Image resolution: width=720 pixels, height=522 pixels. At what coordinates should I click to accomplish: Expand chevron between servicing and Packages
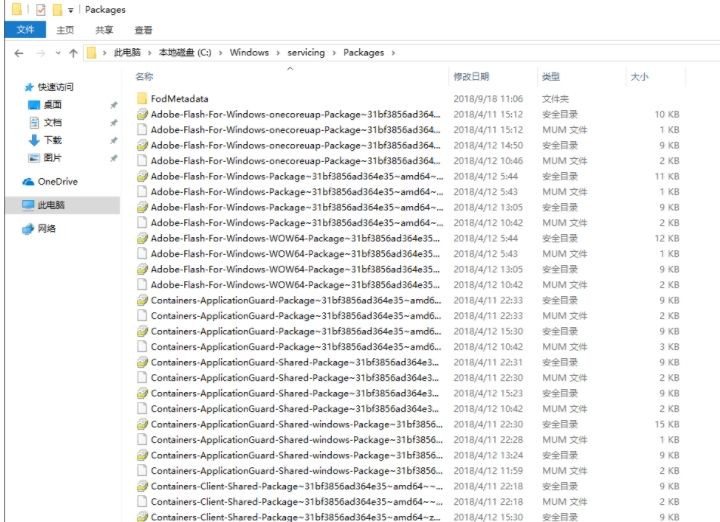pos(334,53)
